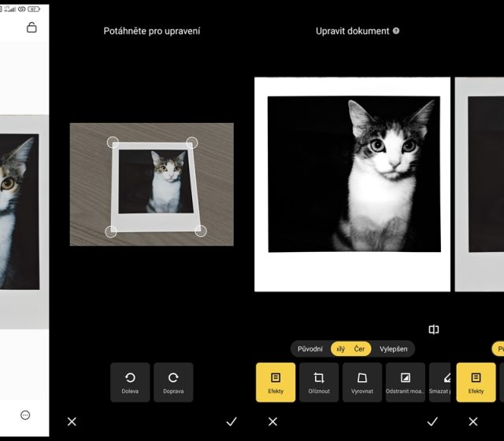Viewport: 504px width, 441px height.
Task: Cancel cropping with the X button
Action: pyautogui.click(x=72, y=421)
